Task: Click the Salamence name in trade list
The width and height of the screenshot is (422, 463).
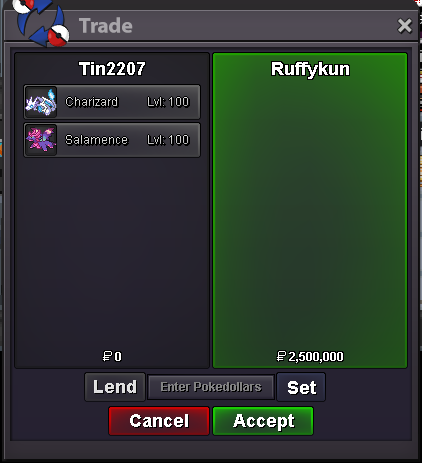Action: [96, 140]
